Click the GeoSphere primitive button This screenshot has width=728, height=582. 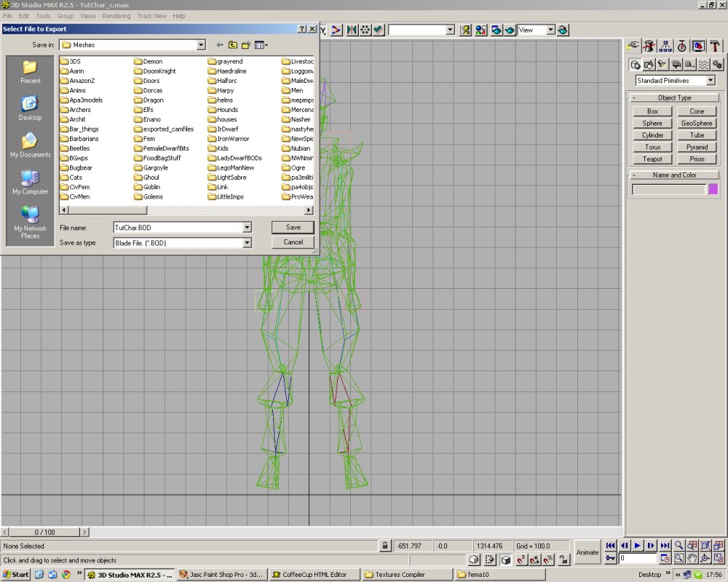coord(697,124)
